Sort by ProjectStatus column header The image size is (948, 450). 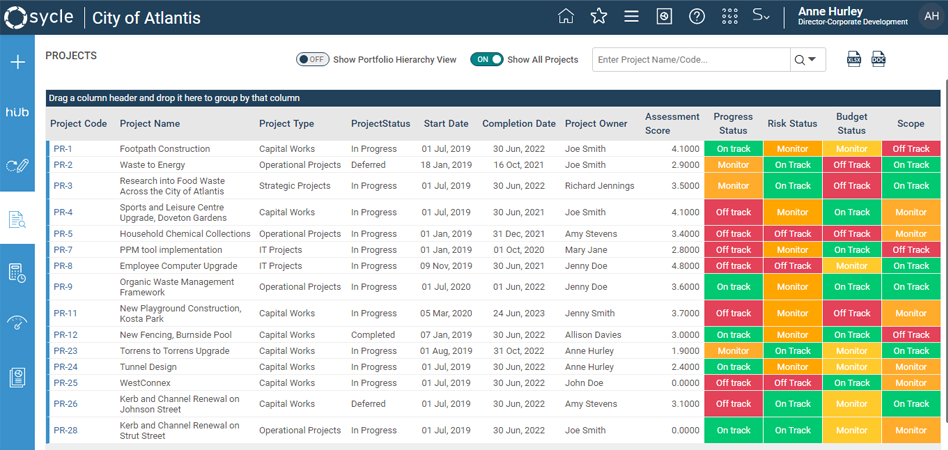(x=381, y=123)
